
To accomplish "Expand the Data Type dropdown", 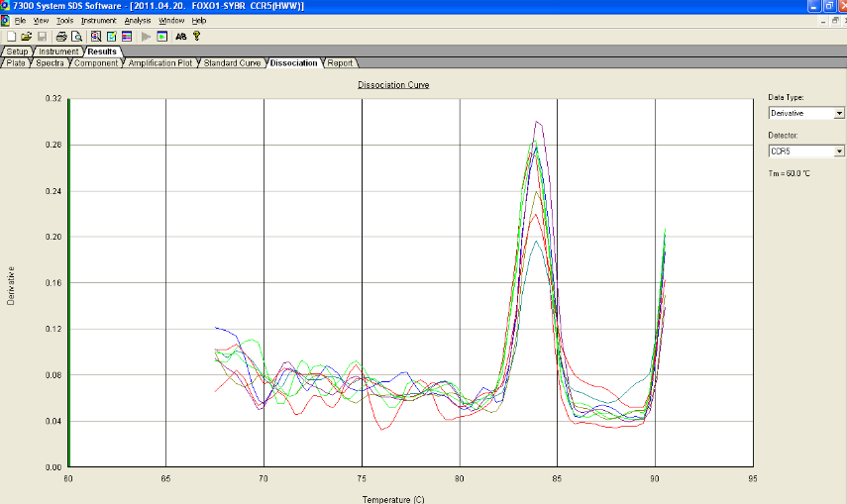I will tap(839, 114).
